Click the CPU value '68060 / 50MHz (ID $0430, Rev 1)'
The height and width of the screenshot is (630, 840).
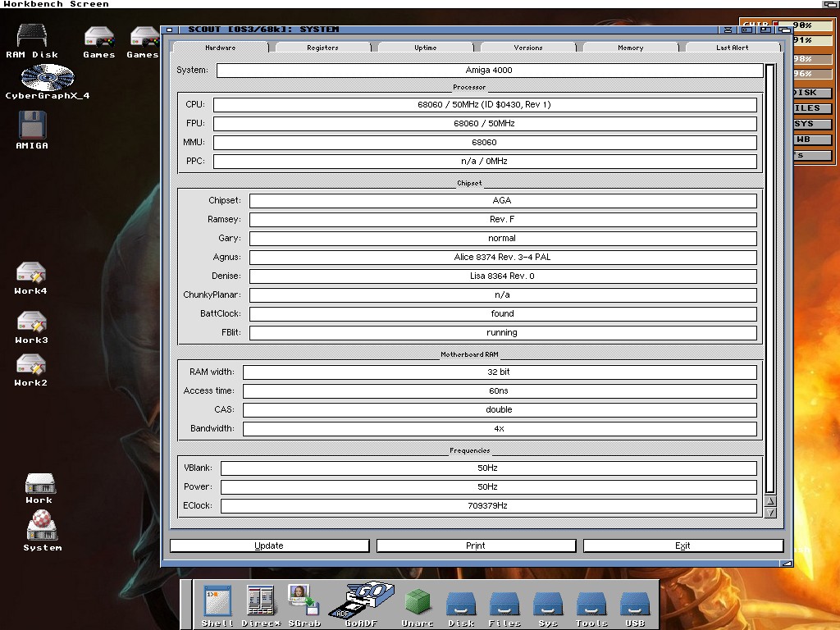click(484, 104)
